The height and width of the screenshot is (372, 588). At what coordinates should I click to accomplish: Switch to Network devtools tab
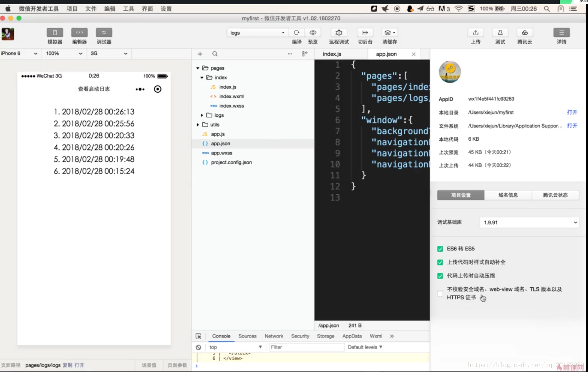[x=274, y=336]
